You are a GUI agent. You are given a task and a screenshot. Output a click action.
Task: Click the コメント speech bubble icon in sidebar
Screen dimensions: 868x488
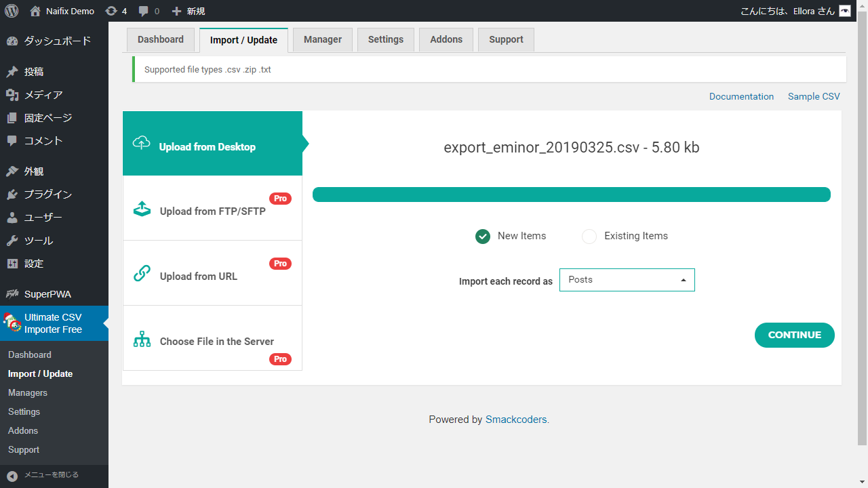click(x=12, y=141)
